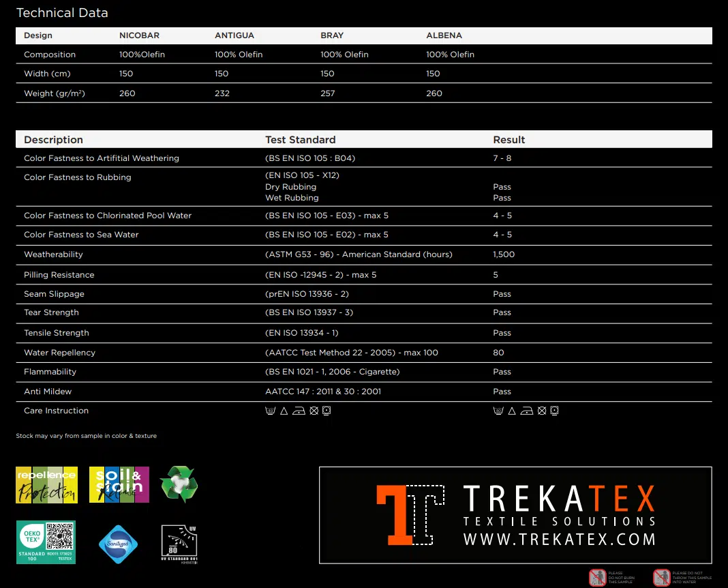Click the blue Sanitized logo
The height and width of the screenshot is (588, 728).
[119, 544]
